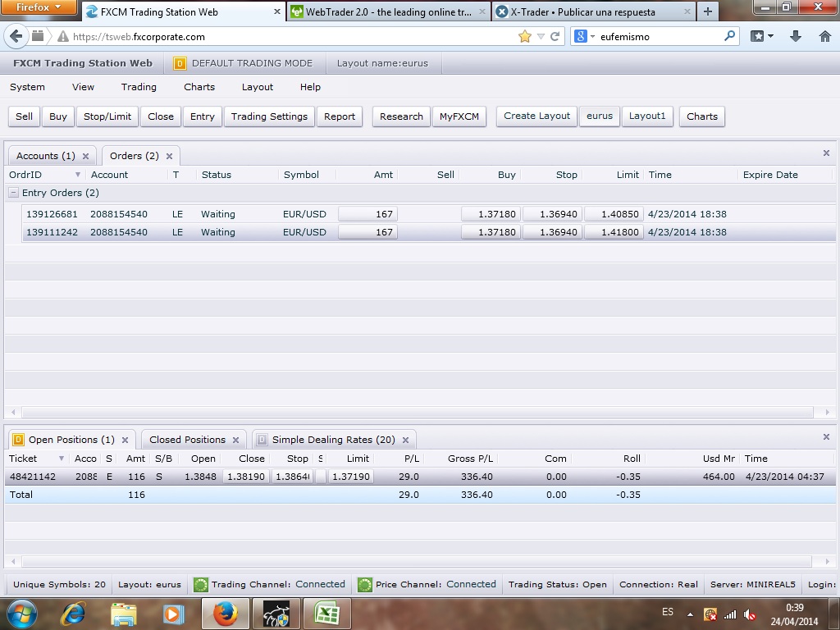This screenshot has width=840, height=630.
Task: Go to Firefox home page icon
Action: [x=825, y=36]
